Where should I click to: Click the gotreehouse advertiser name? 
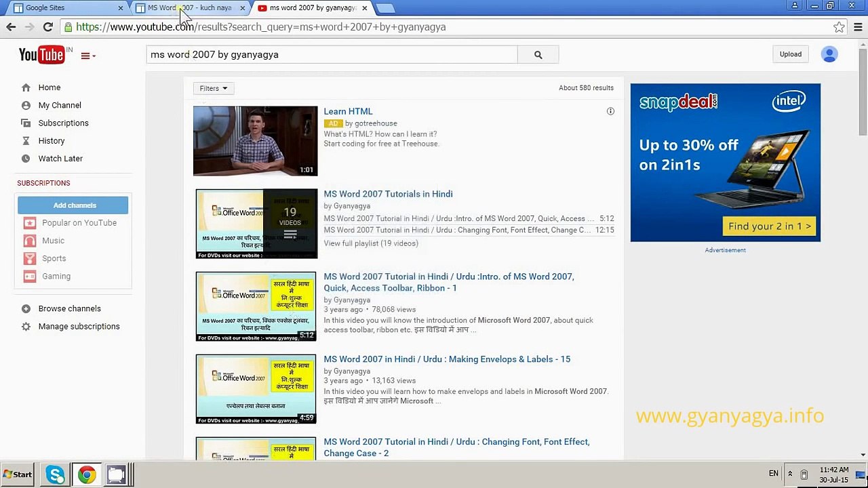[376, 123]
